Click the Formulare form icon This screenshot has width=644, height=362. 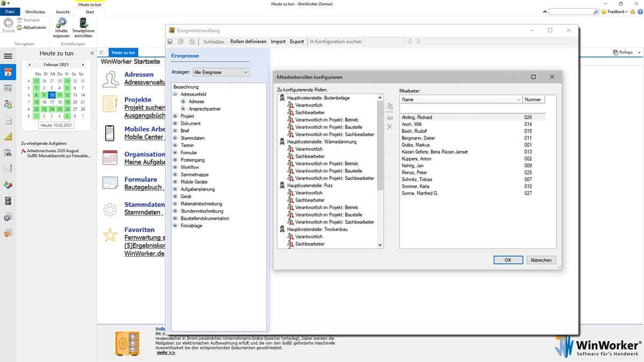pyautogui.click(x=110, y=183)
